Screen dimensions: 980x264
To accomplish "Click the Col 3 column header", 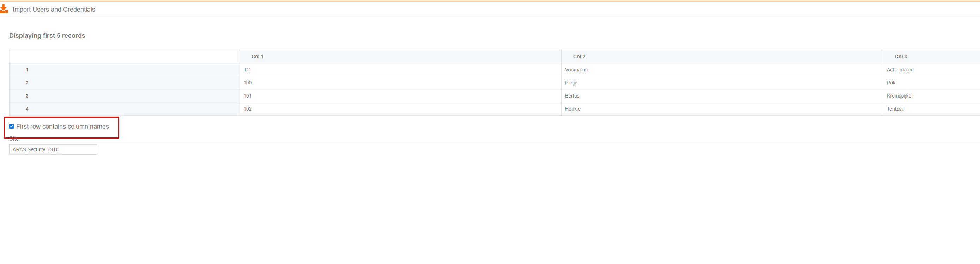I will 931,57.
